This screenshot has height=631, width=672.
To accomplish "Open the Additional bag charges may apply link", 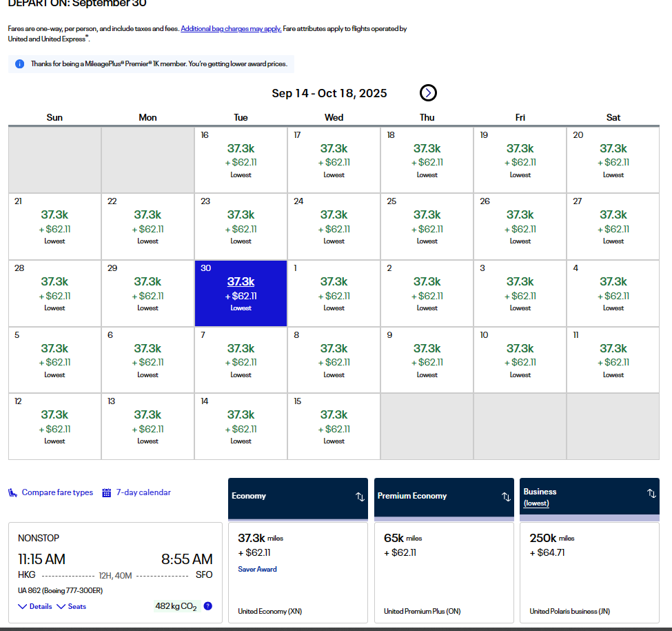I will (231, 29).
